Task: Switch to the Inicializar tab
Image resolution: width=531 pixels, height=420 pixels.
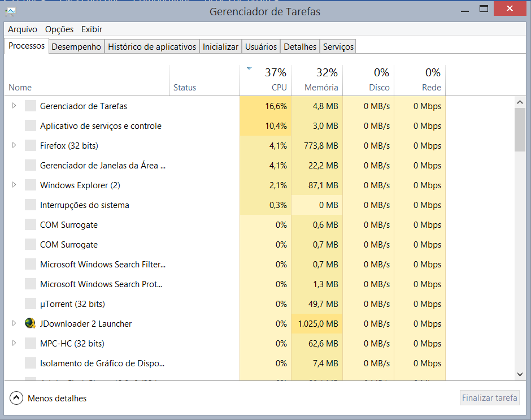Action: [x=220, y=47]
